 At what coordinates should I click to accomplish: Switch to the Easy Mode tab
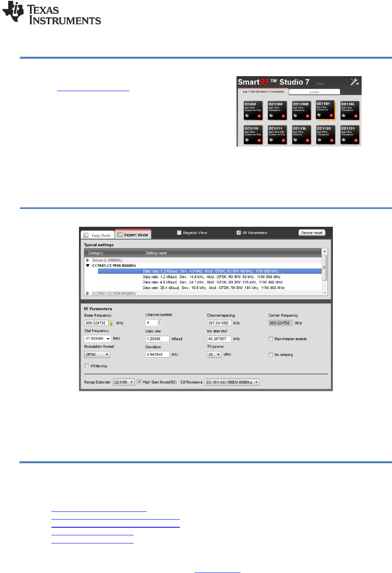[x=98, y=235]
